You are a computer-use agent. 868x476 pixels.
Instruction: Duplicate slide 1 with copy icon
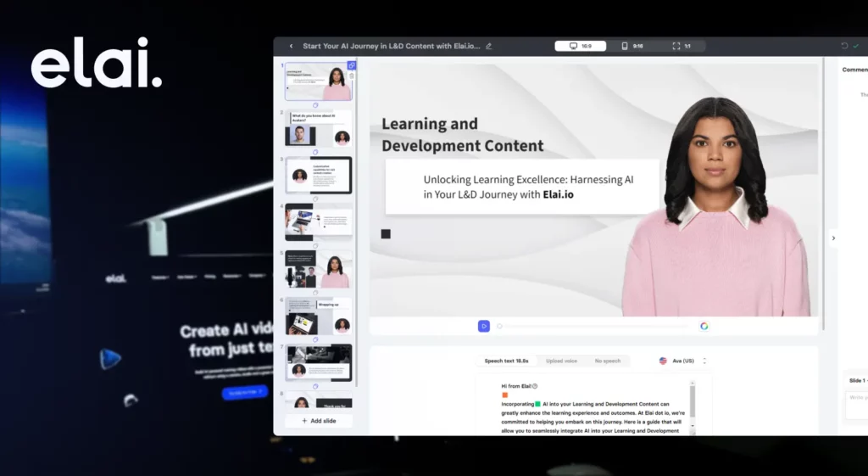pyautogui.click(x=352, y=65)
